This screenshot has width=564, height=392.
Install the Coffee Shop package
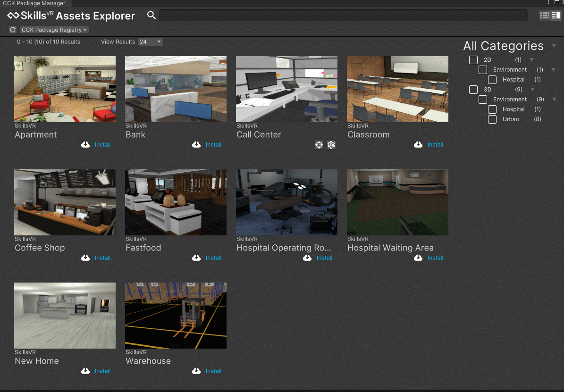pyautogui.click(x=102, y=258)
